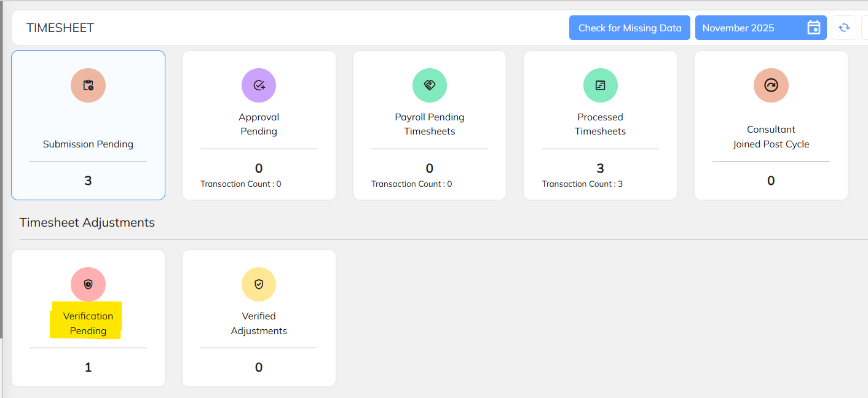Click the Verification Pending shield icon
Image resolution: width=868 pixels, height=398 pixels.
pyautogui.click(x=88, y=284)
